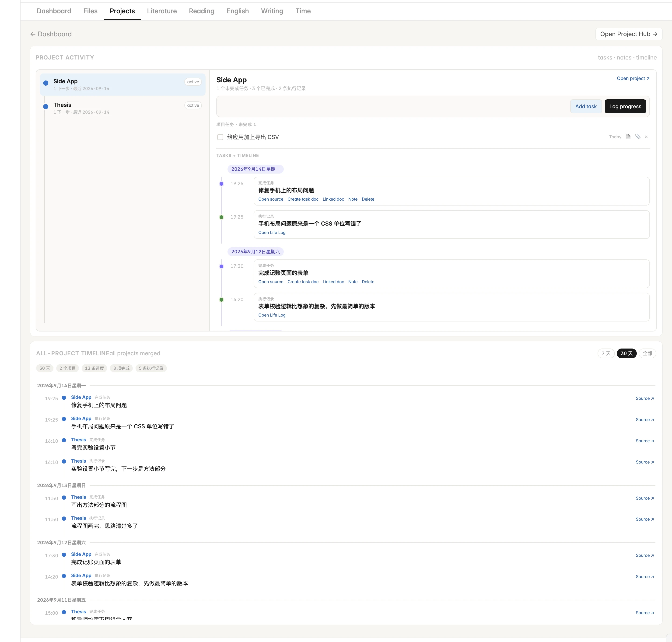Image resolution: width=672 pixels, height=642 pixels.
Task: Open the Reading tab
Action: click(x=202, y=11)
